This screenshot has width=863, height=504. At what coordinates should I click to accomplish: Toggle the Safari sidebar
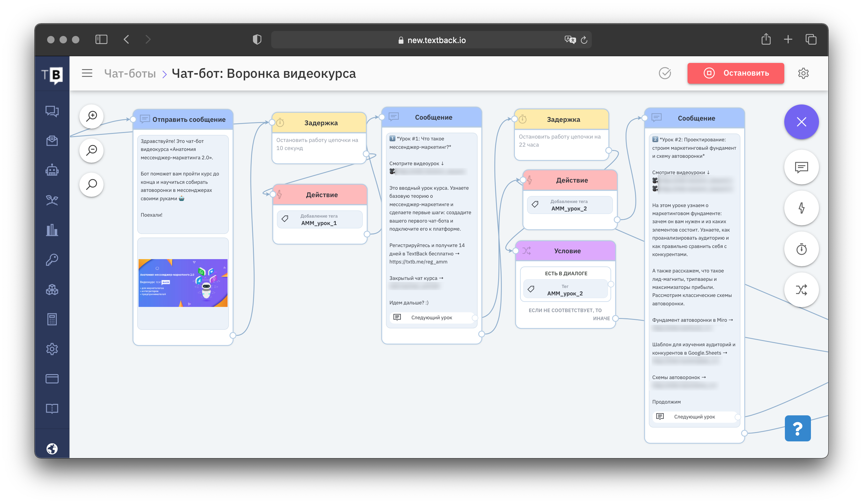pyautogui.click(x=101, y=39)
